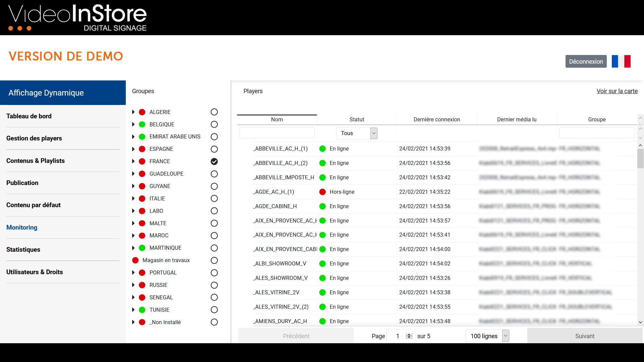
Task: Deselect the checked FRANCE group radio
Action: pyautogui.click(x=214, y=162)
